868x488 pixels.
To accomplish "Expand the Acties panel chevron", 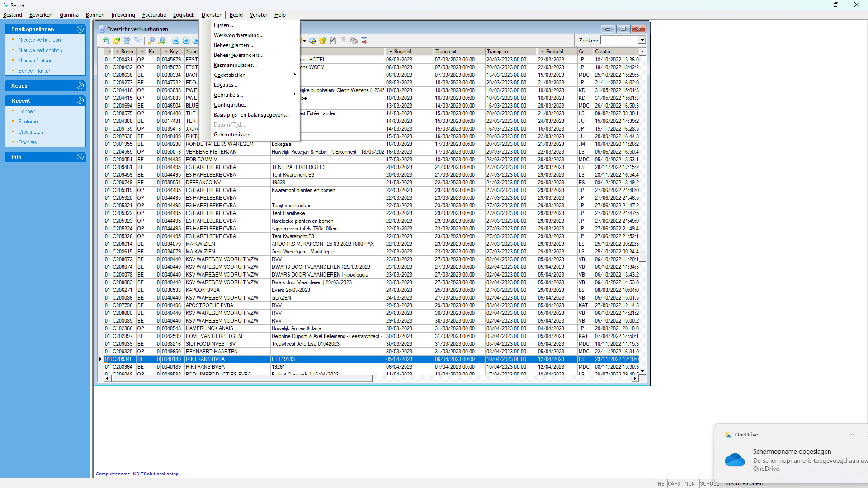I will tap(80, 85).
